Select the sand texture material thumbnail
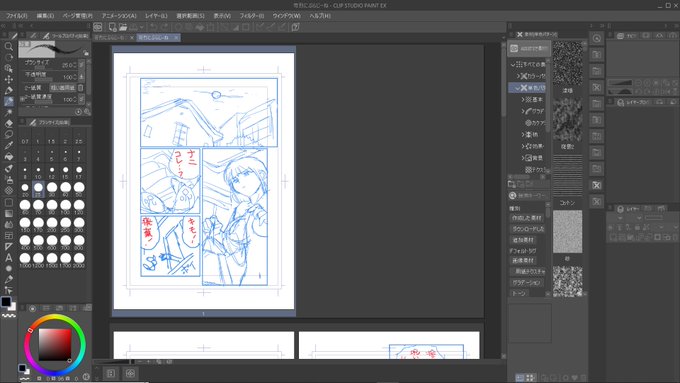 pos(567,232)
